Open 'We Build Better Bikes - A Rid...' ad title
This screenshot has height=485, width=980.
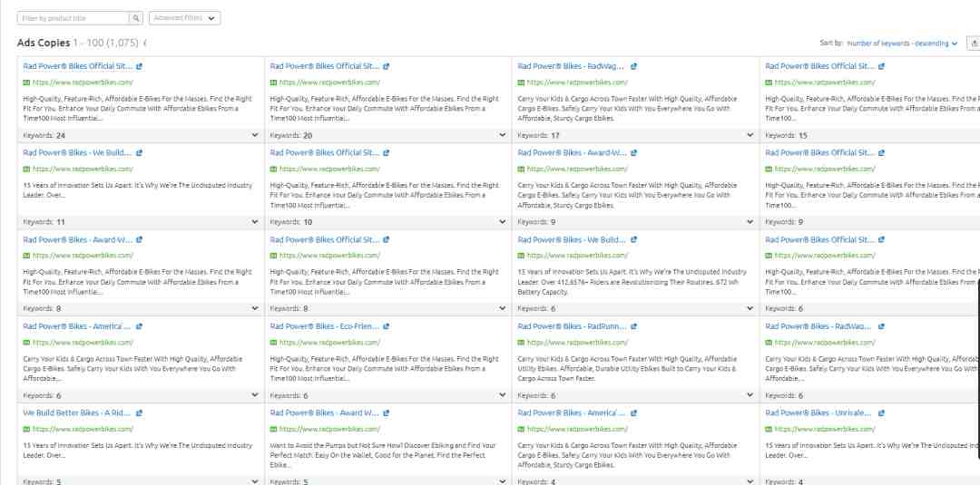tap(77, 413)
